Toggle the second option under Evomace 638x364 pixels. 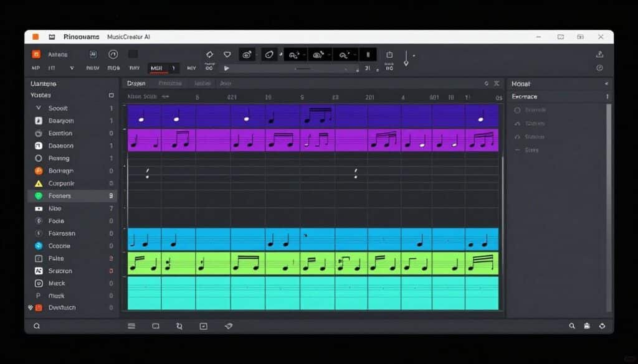[x=517, y=123]
